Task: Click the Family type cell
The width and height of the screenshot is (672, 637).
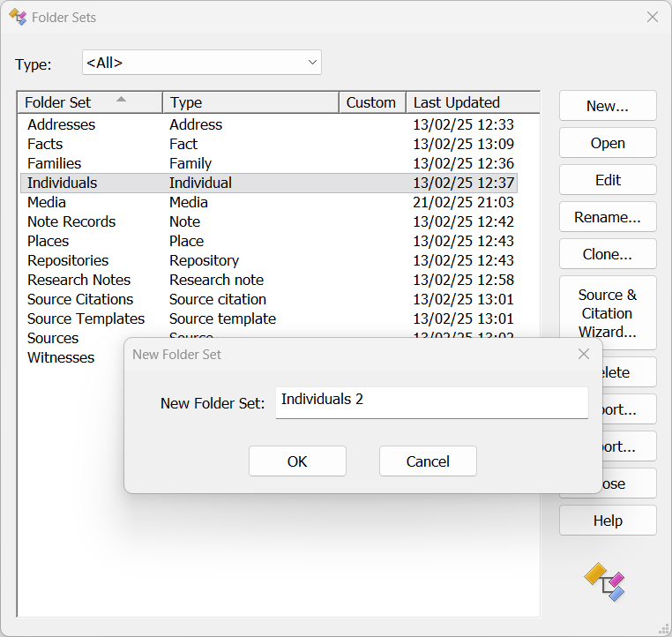Action: point(190,163)
